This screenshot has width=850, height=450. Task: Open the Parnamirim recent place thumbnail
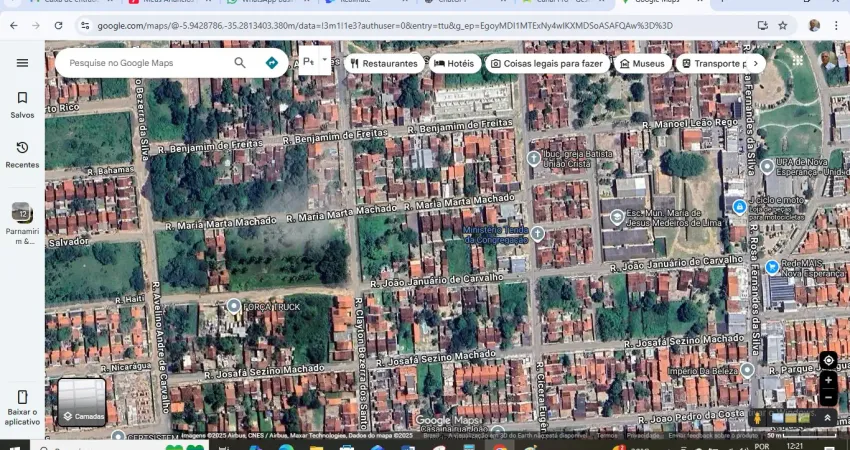coord(22,213)
